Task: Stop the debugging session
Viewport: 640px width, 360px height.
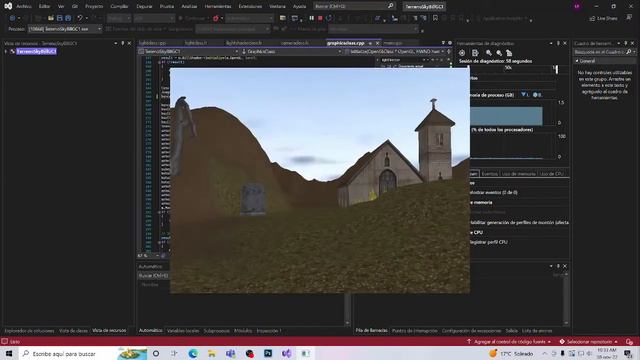Action: [x=320, y=18]
